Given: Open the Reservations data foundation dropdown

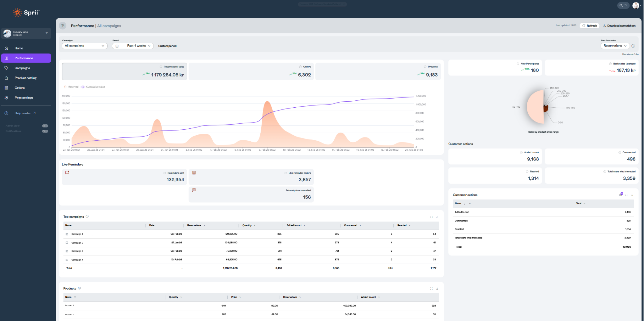Looking at the screenshot, I should pyautogui.click(x=615, y=46).
